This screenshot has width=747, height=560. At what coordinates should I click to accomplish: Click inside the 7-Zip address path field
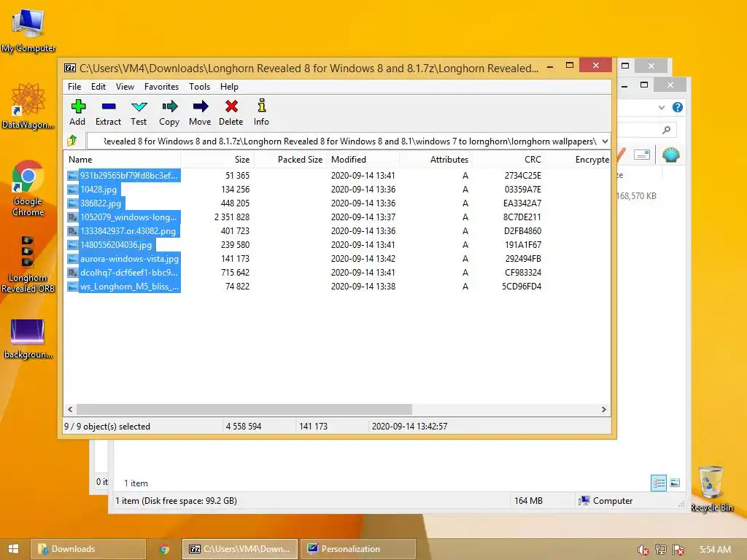(x=343, y=141)
